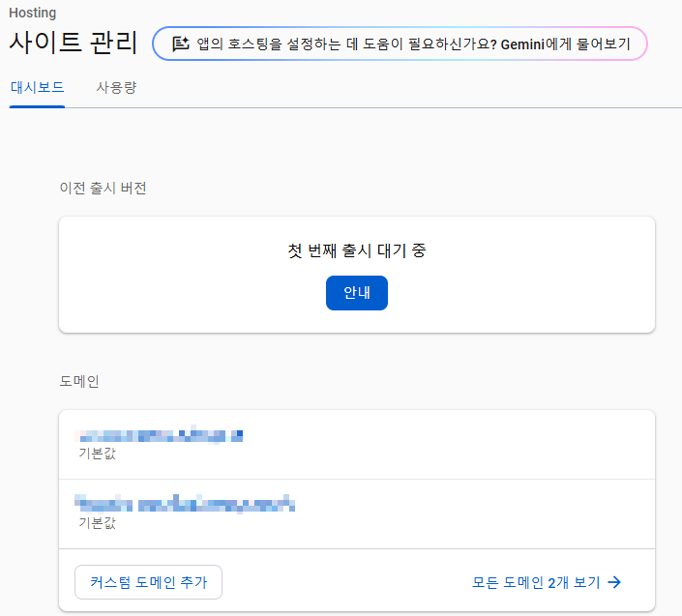Click the 커스텀 도메인 추가 button
682x616 pixels.
coord(148,582)
